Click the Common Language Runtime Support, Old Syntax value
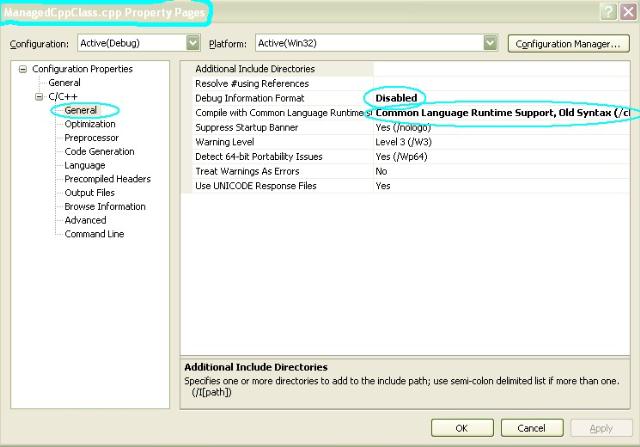 tap(502, 113)
